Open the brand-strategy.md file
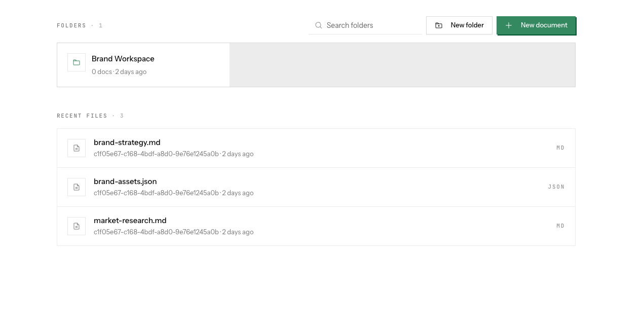This screenshot has width=644, height=324. (x=316, y=148)
